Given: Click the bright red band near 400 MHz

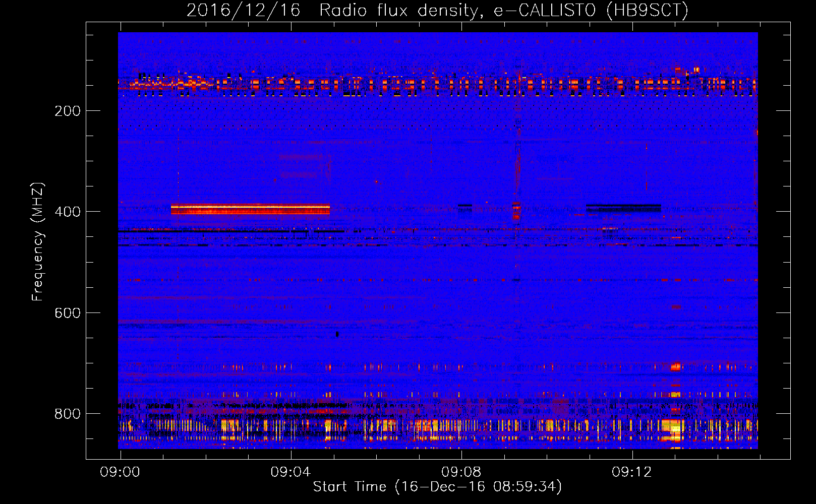Looking at the screenshot, I should click(250, 209).
